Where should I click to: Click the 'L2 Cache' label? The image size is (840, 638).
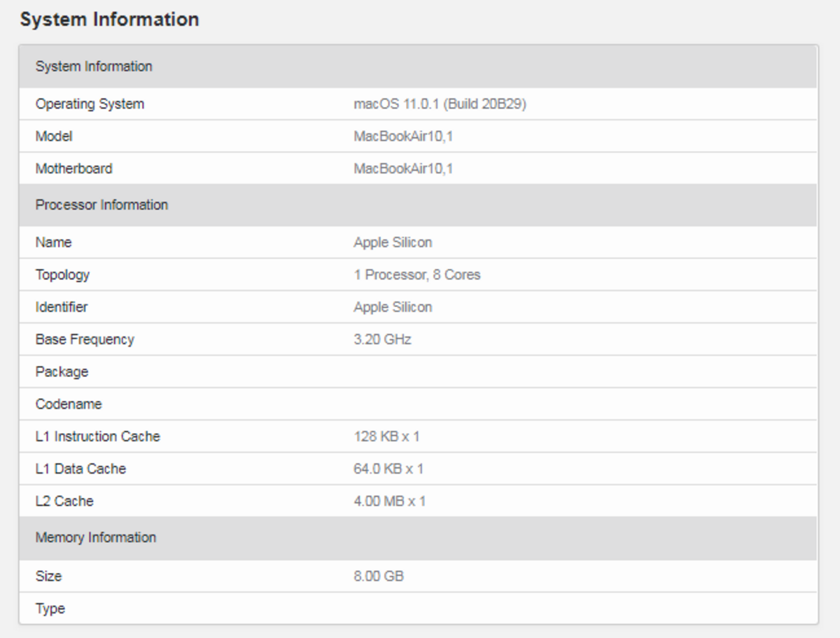point(64,501)
